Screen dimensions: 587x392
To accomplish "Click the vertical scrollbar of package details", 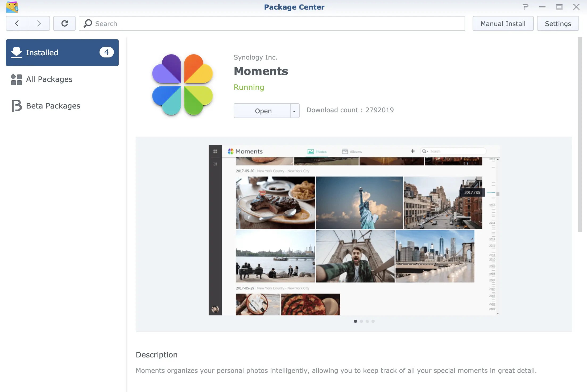I will pyautogui.click(x=580, y=135).
